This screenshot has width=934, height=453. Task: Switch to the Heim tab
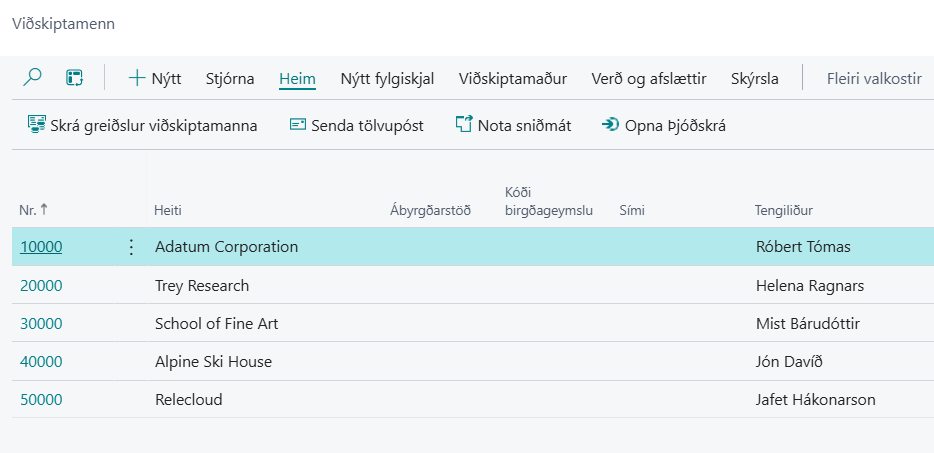[297, 78]
